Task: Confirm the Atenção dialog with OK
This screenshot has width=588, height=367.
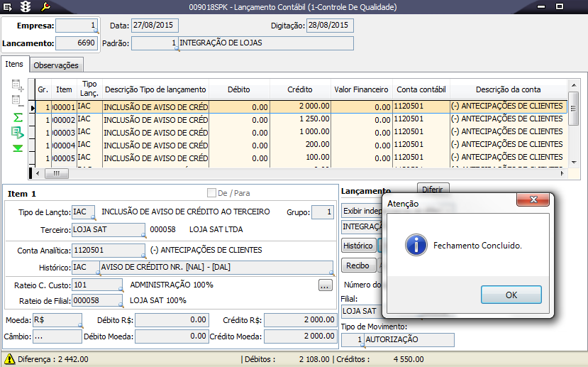Action: pos(511,295)
